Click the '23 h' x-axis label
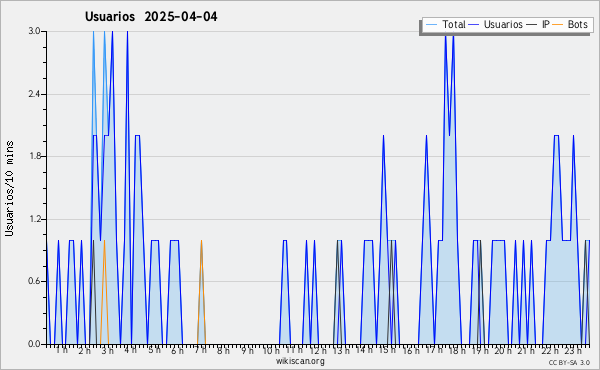The width and height of the screenshot is (600, 370). [573, 350]
